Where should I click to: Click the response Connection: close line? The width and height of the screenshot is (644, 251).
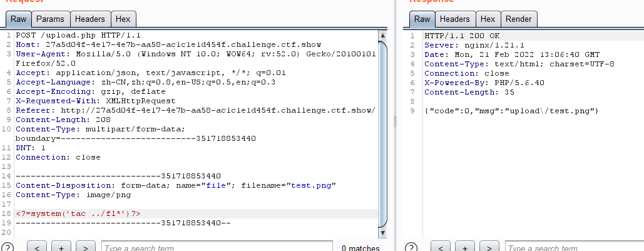click(x=467, y=73)
